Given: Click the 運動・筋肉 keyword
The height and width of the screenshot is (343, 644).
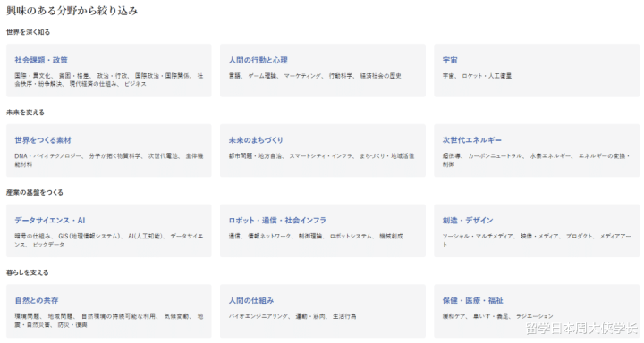Looking at the screenshot, I should [x=310, y=316].
